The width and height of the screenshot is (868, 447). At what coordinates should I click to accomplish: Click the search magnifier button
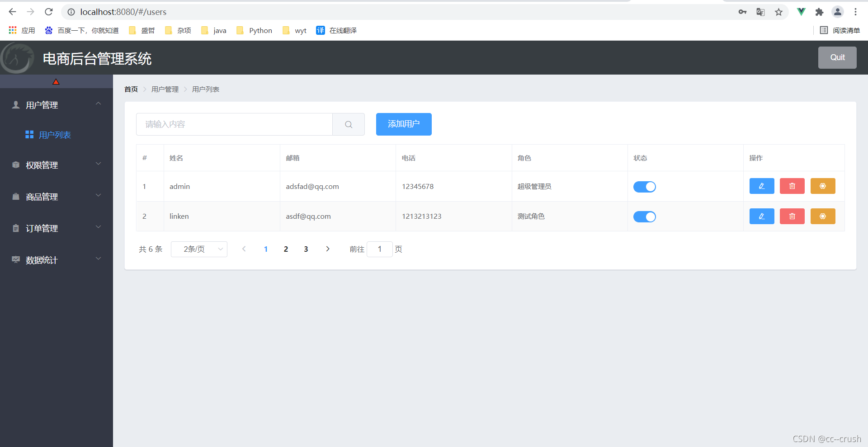pos(349,124)
